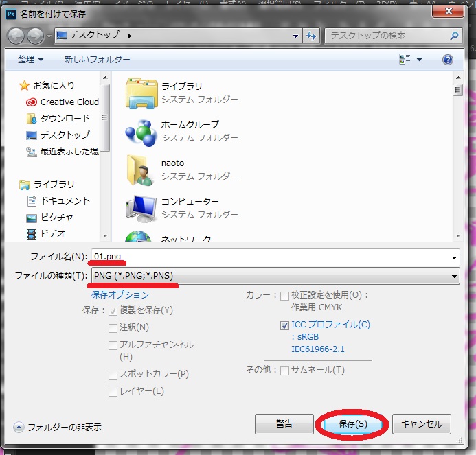
Task: Collapse folders with フォルダーの非表示 toggle
Action: 19,427
